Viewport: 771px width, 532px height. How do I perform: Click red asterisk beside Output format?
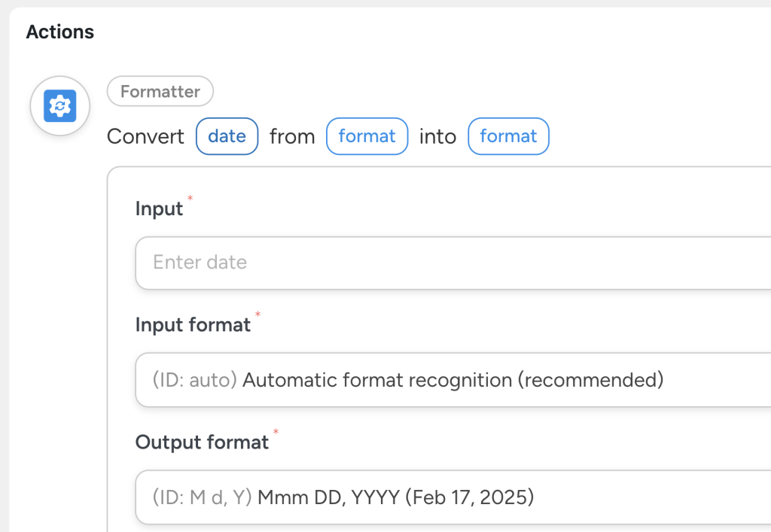click(276, 432)
